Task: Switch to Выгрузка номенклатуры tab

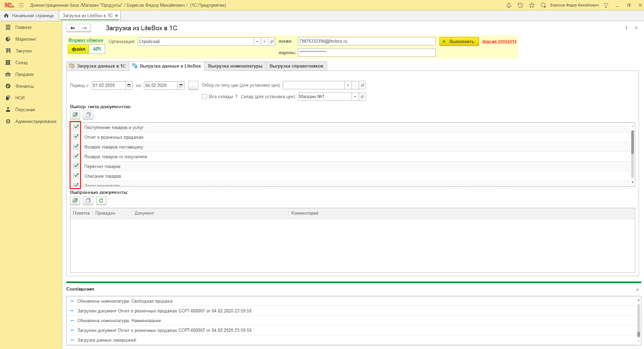Action: click(x=235, y=66)
